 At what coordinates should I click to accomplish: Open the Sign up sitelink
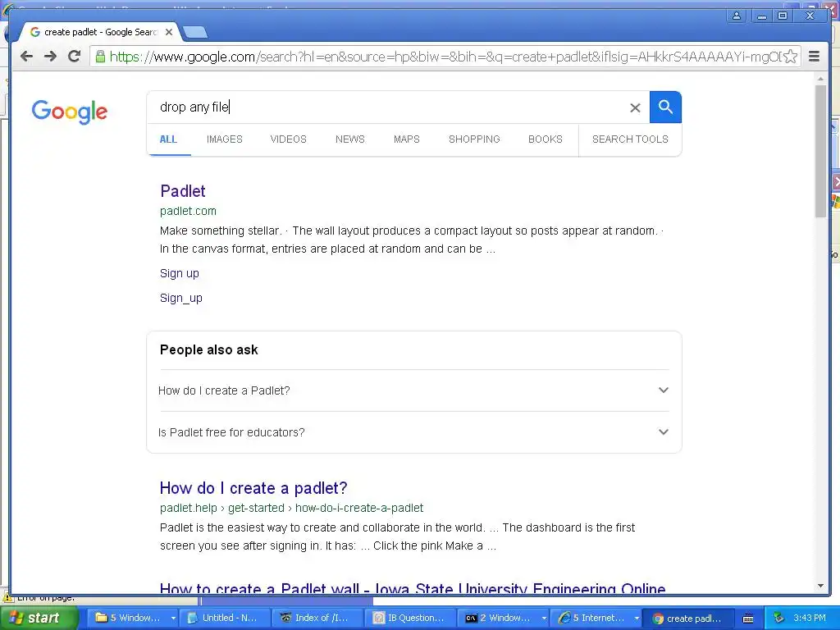pos(180,273)
